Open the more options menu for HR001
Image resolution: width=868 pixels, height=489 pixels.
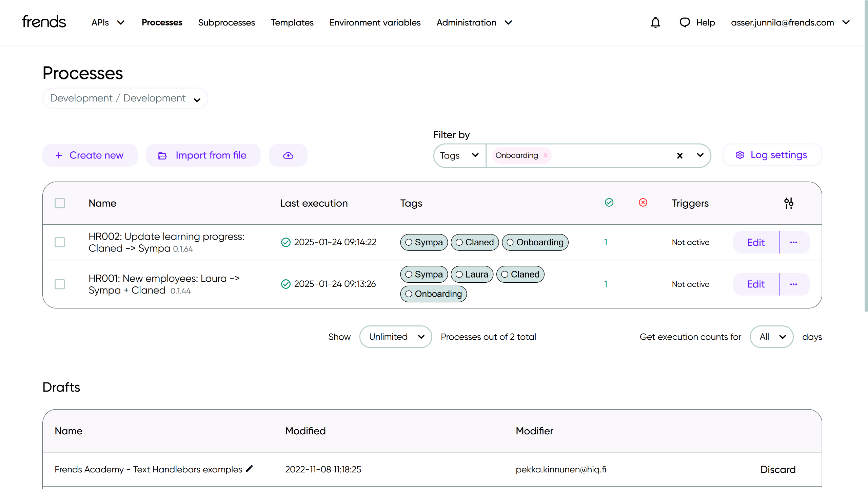tap(793, 284)
